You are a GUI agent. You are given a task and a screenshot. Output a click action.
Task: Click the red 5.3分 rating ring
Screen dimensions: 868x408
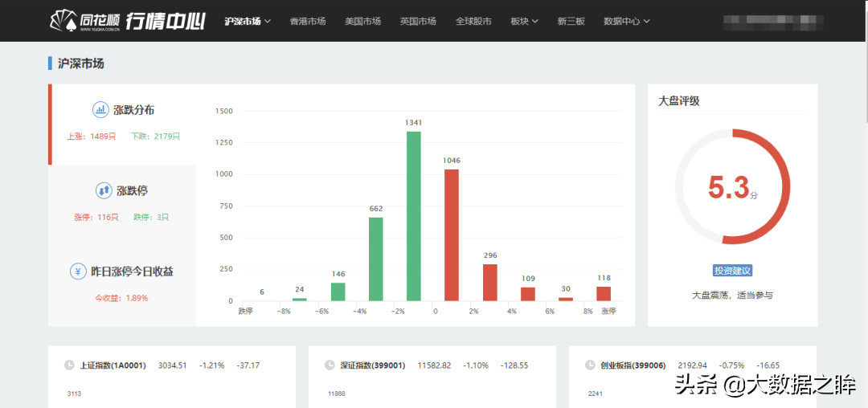click(x=732, y=187)
